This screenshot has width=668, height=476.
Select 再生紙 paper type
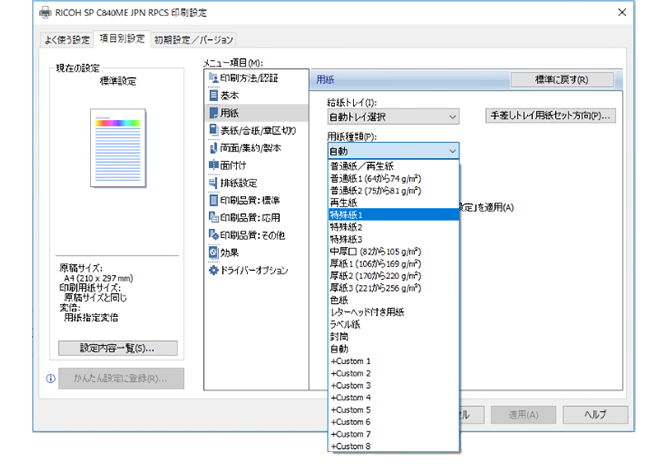click(393, 202)
